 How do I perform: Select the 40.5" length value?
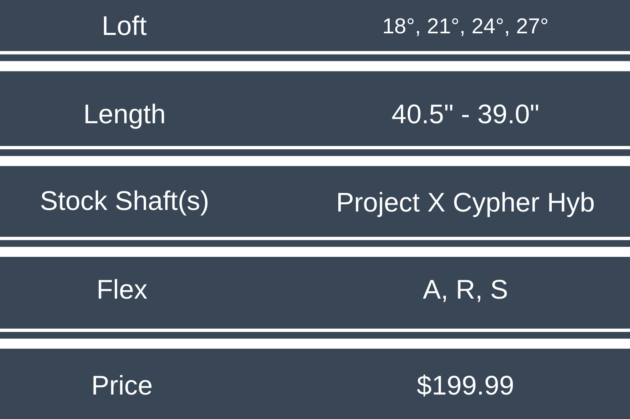pyautogui.click(x=420, y=114)
